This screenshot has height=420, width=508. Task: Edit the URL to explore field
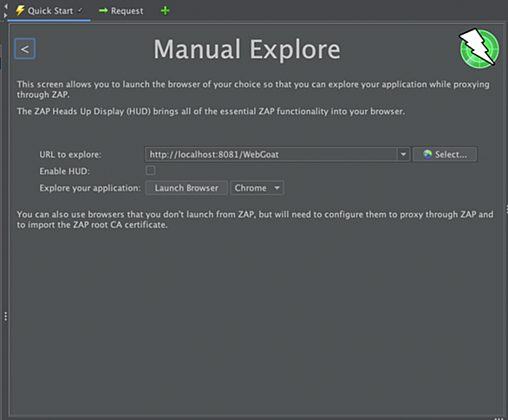click(270, 154)
